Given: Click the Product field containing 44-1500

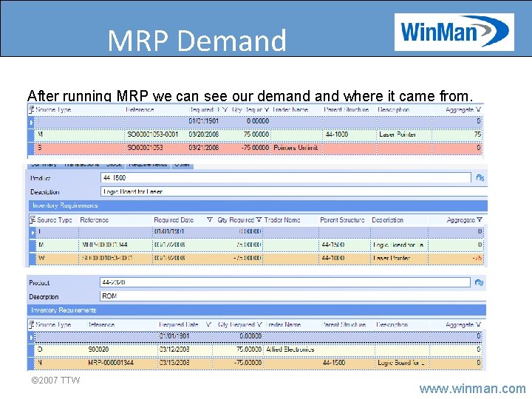Looking at the screenshot, I should pos(286,178).
